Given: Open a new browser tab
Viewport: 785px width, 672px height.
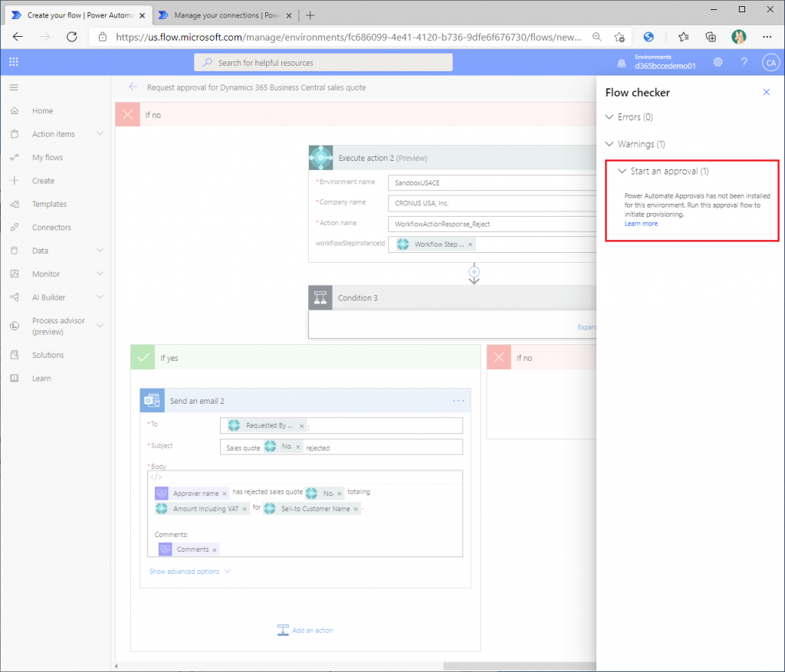Looking at the screenshot, I should tap(310, 15).
